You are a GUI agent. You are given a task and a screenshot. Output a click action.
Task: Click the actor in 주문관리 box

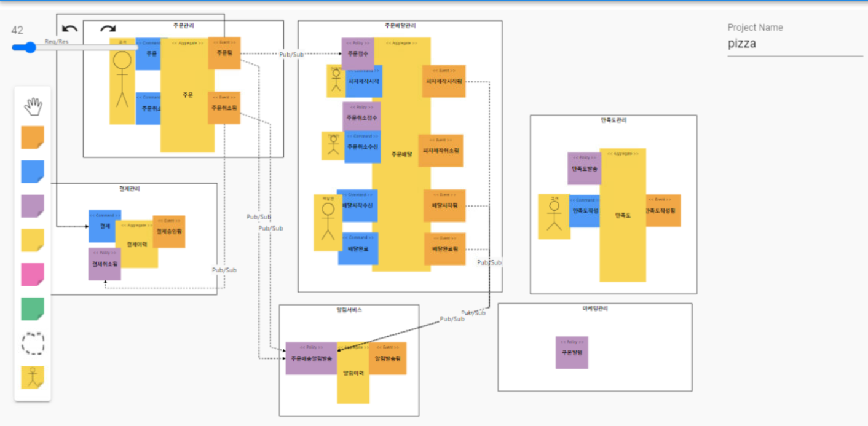(122, 81)
